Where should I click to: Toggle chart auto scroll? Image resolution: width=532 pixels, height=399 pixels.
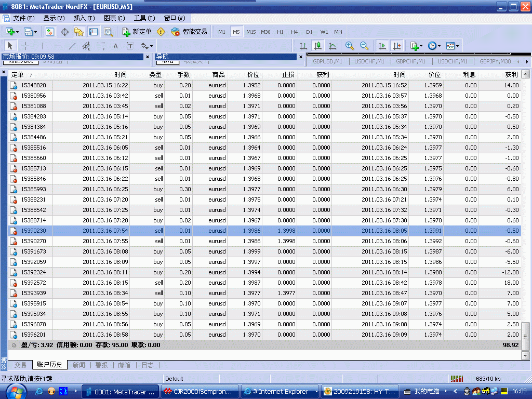pyautogui.click(x=382, y=46)
